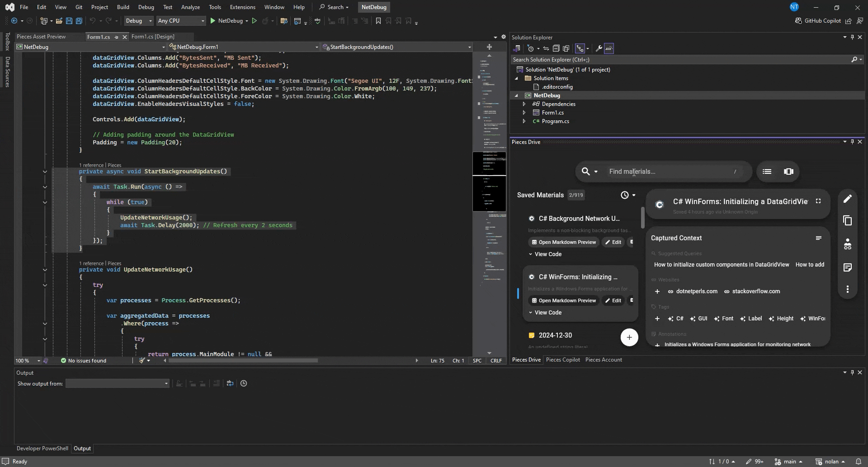Click the Output window clock timestamp icon

[244, 383]
